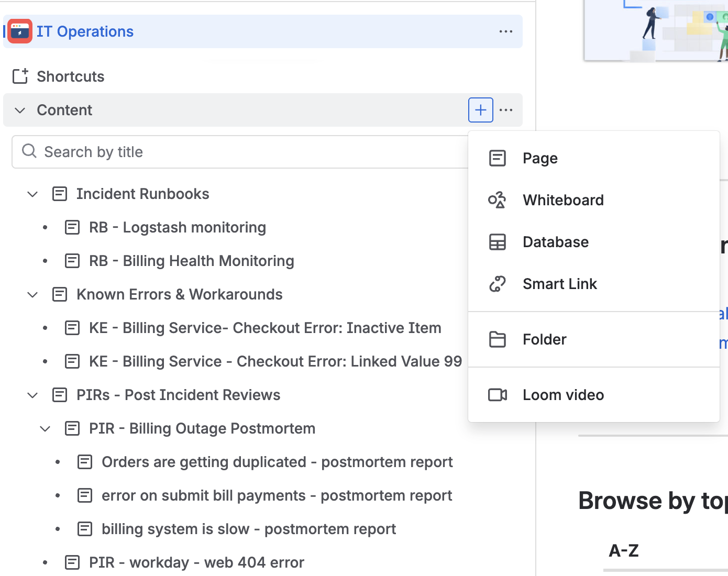Click the Shortcuts add icon
The image size is (728, 576).
20,76
